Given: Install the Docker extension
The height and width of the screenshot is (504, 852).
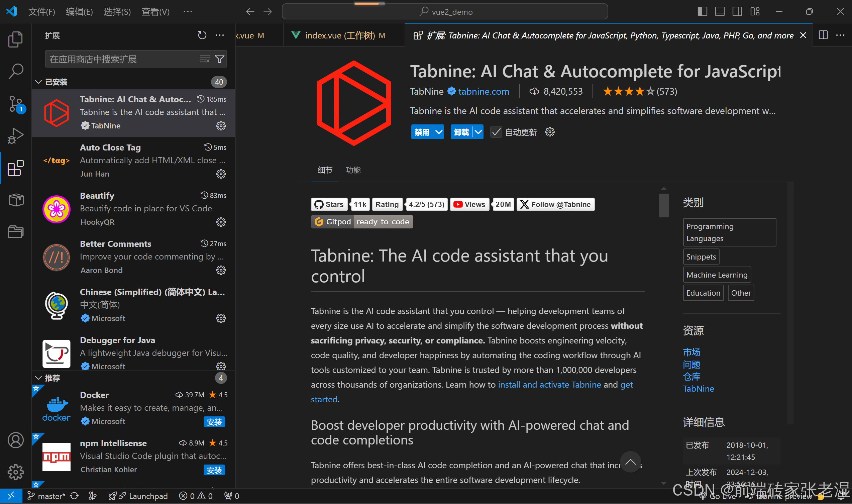Looking at the screenshot, I should point(214,422).
